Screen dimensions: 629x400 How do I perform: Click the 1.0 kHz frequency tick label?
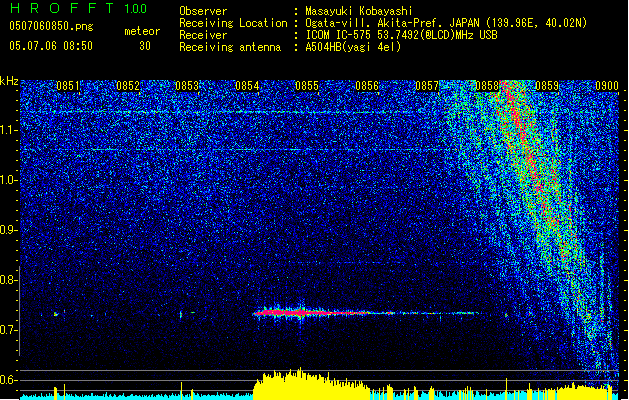(9, 180)
